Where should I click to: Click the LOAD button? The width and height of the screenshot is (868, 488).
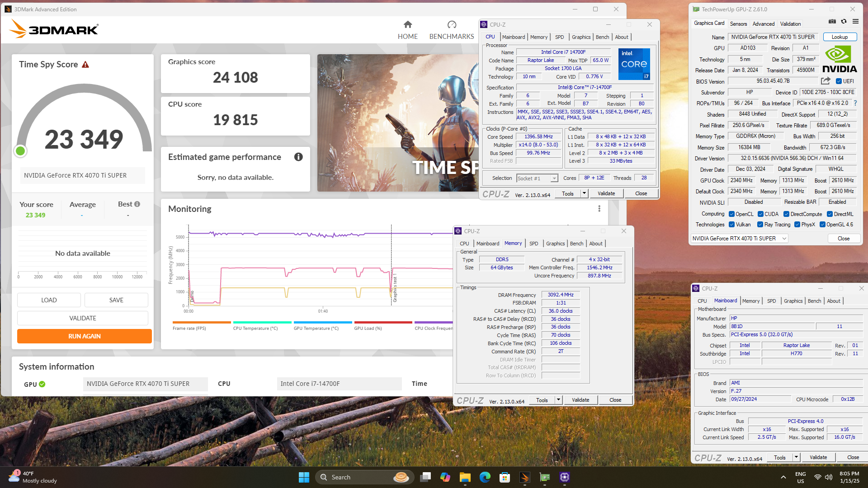pos(49,300)
